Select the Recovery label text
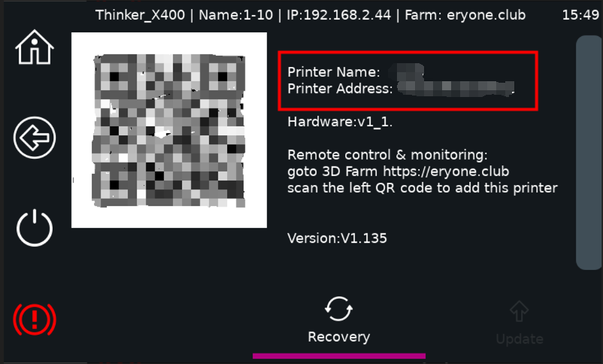Image resolution: width=603 pixels, height=364 pixels. [x=339, y=337]
